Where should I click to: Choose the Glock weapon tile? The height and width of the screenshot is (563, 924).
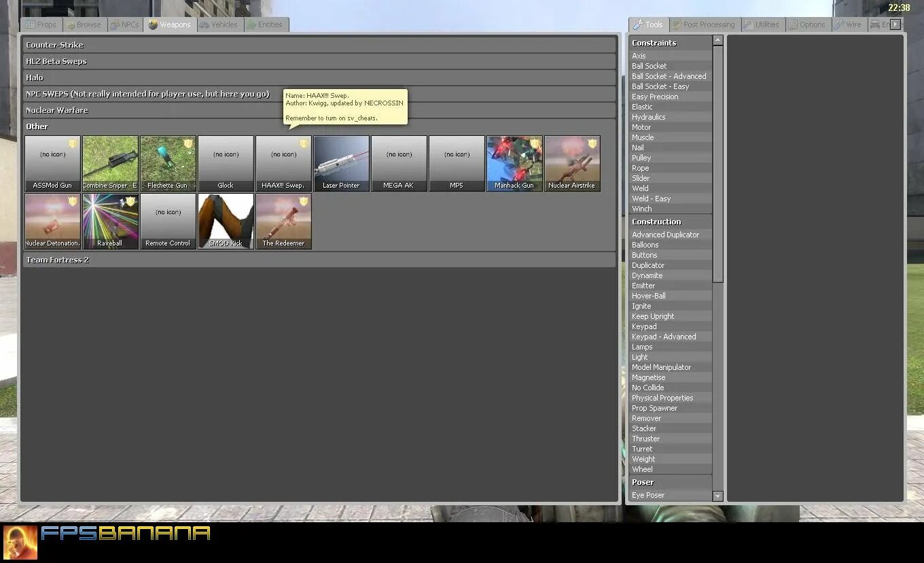(226, 163)
